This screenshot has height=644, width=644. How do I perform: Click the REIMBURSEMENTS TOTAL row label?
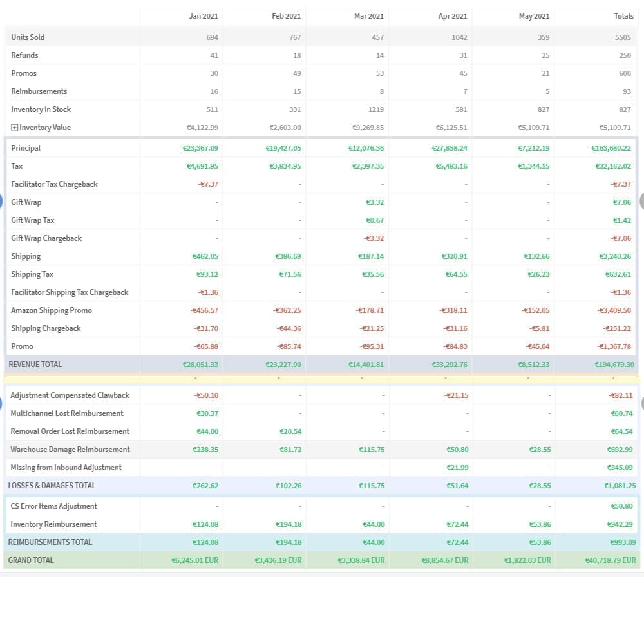(x=50, y=542)
